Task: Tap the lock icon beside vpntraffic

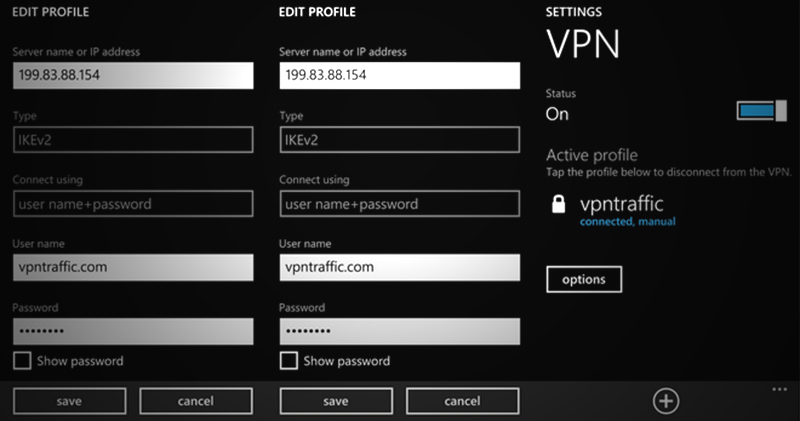Action: click(559, 206)
